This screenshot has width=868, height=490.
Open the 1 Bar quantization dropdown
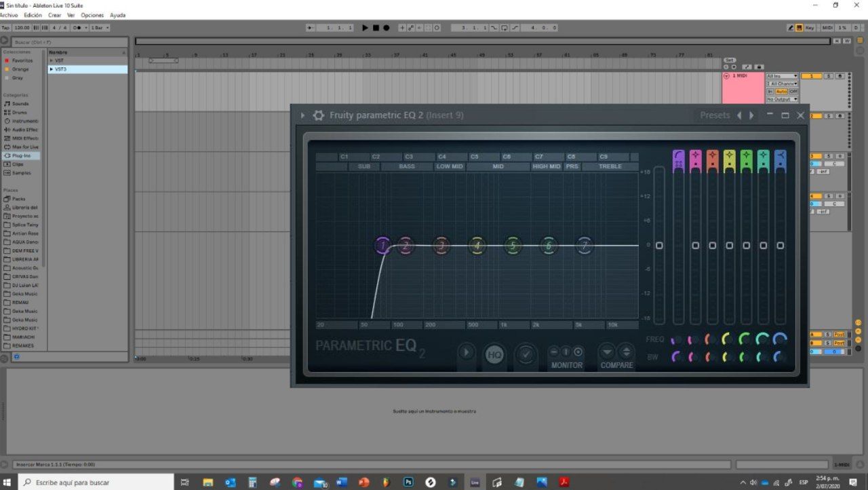(x=100, y=28)
